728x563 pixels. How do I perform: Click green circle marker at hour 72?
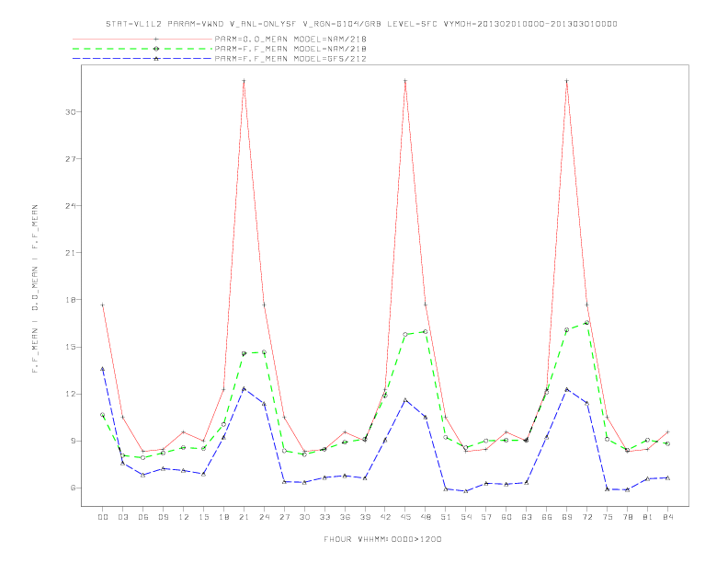586,322
